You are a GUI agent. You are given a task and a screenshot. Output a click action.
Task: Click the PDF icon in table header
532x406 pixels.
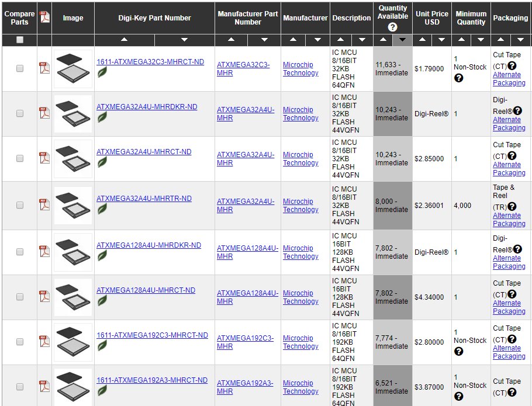tap(44, 17)
